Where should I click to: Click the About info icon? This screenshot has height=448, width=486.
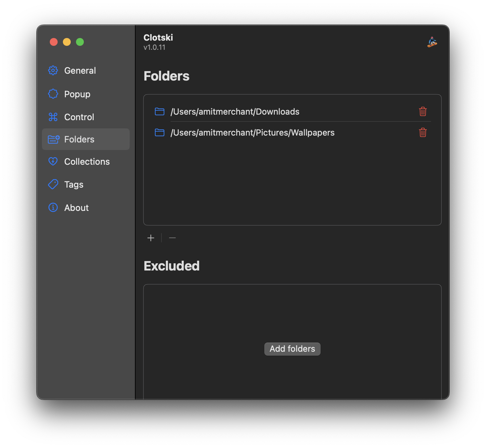click(x=53, y=208)
